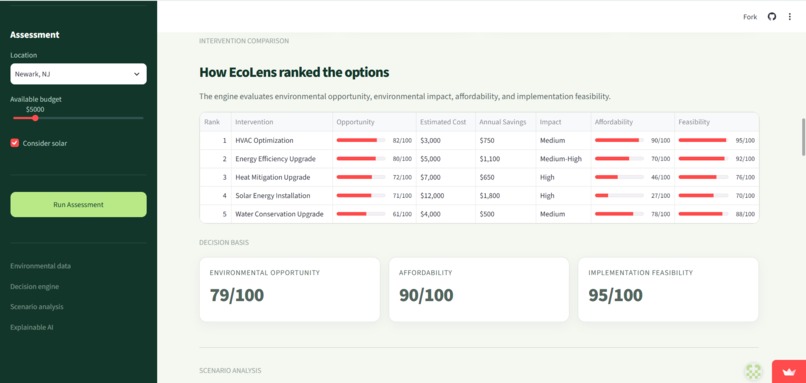806x383 pixels.
Task: Click the $1,100 annual savings cell
Action: pos(506,159)
